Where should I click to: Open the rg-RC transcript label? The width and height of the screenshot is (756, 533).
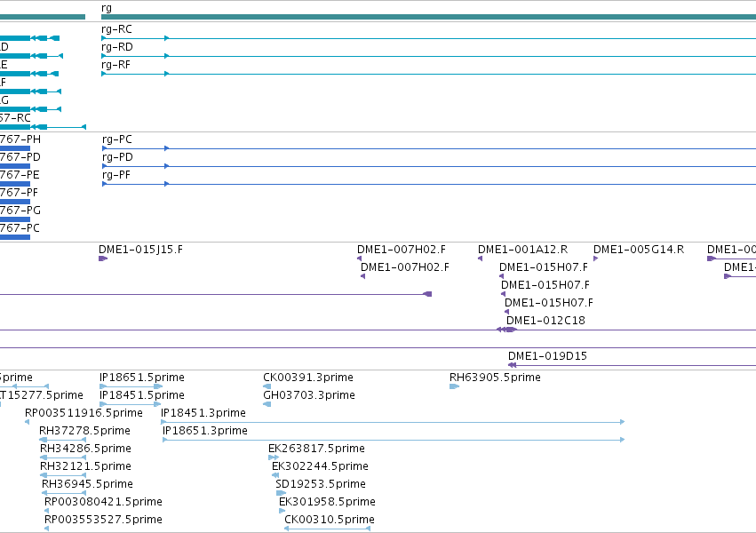pos(116,29)
